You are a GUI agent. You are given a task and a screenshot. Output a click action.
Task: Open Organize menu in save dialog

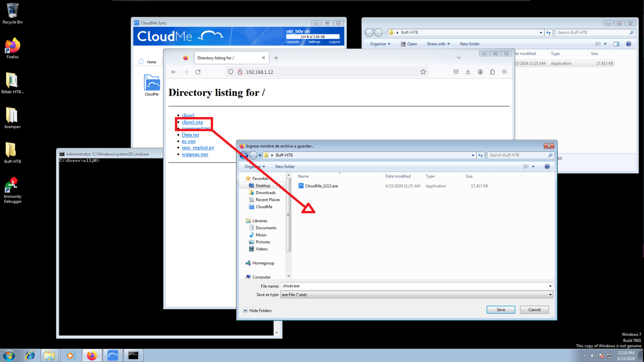click(x=255, y=167)
